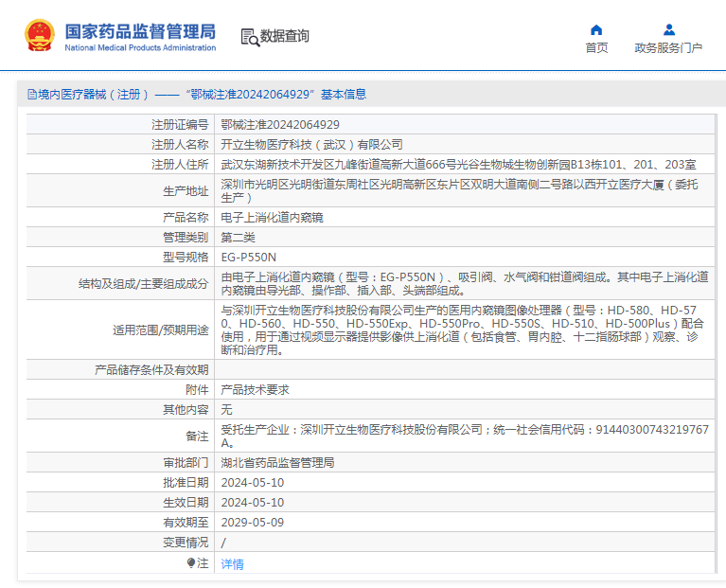Screen dimensions: 726x588
Task: Click 国家药品监督管理局 title text
Action: pos(140,31)
